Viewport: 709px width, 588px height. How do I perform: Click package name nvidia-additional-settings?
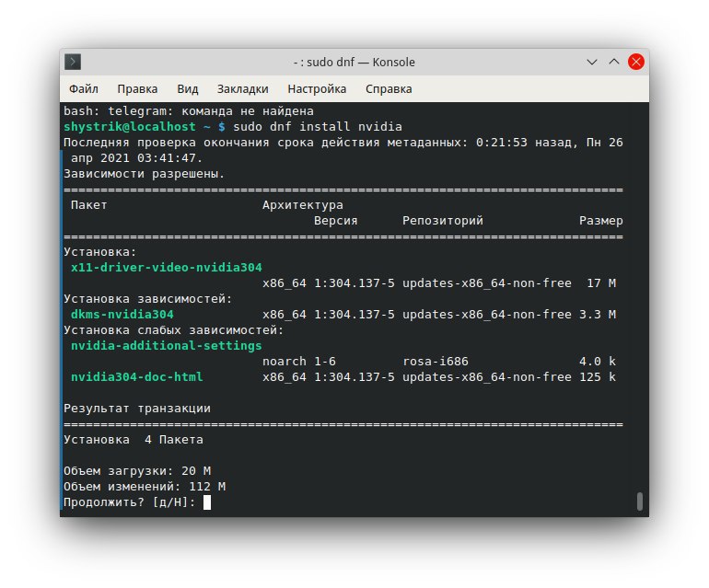click(167, 346)
